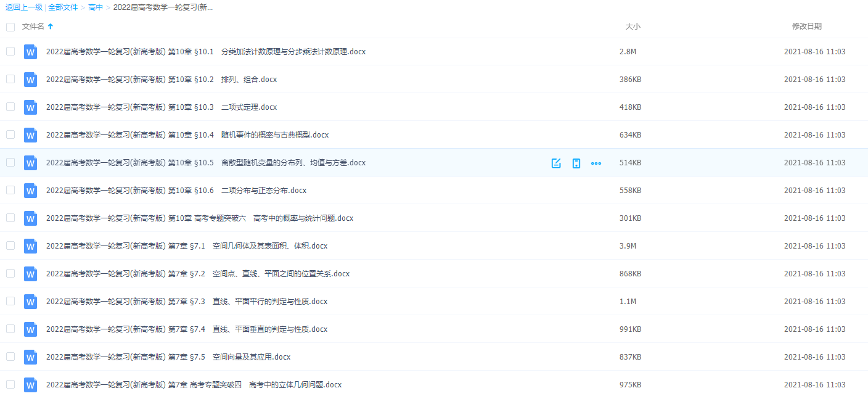Click the Word icon of the §10.1 计数原理 file
The height and width of the screenshot is (396, 868).
30,52
